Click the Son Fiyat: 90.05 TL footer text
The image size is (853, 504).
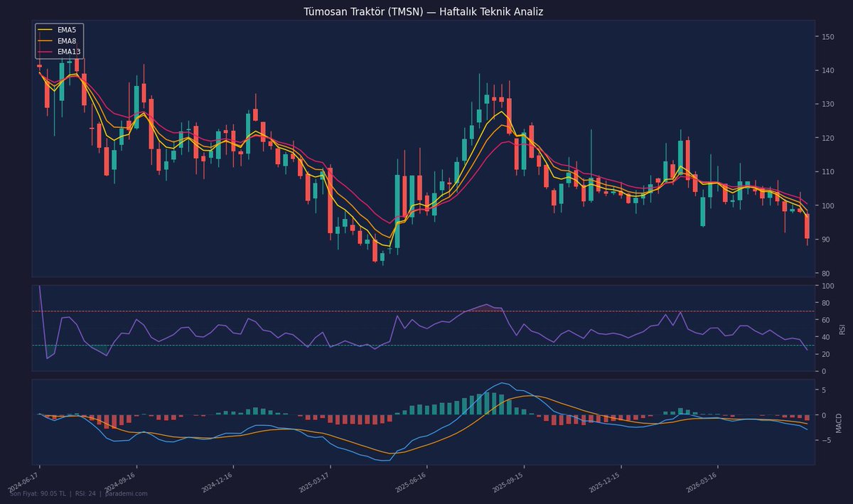(40, 493)
